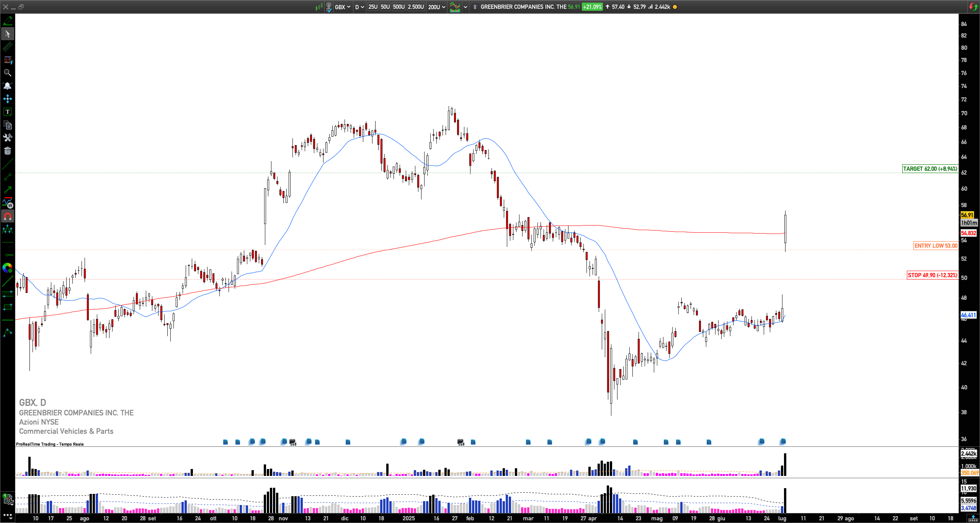Select the ruler measurement tool

click(7, 47)
